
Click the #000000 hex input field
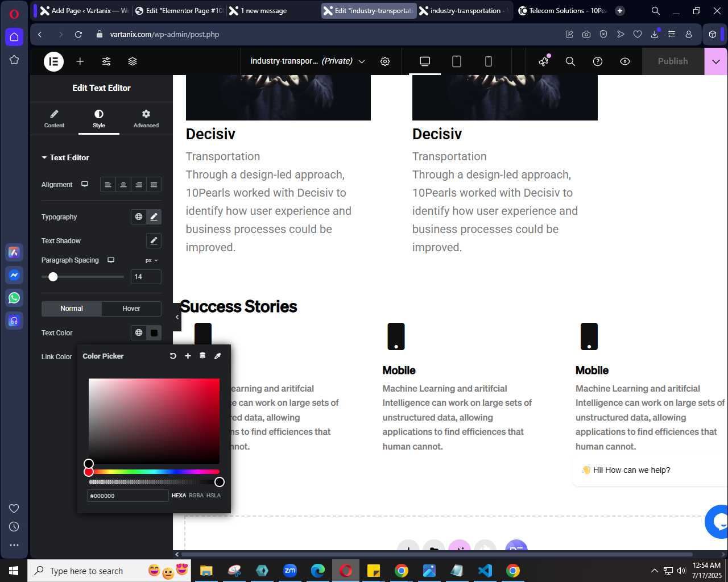[x=128, y=496]
